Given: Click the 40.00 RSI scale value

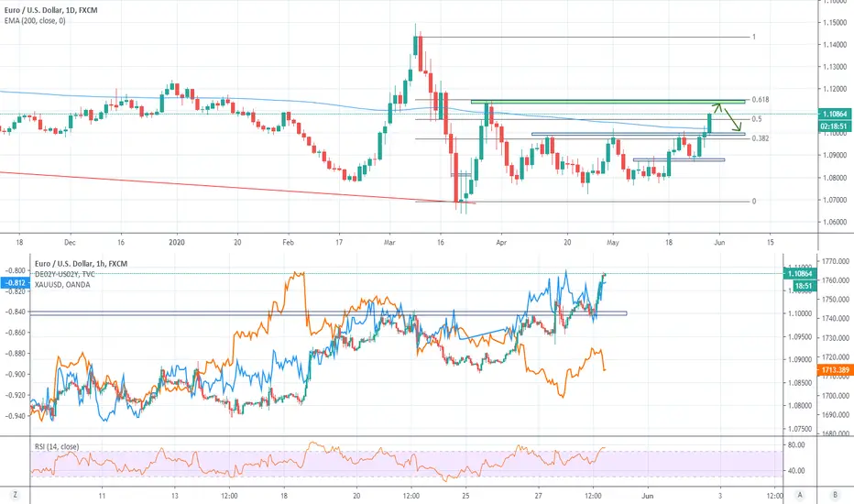Looking at the screenshot, I should 796,471.
